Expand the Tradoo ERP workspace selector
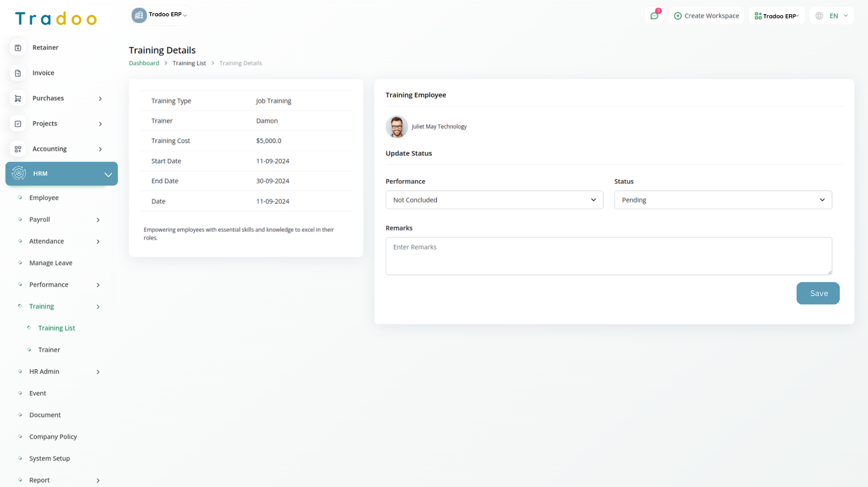The height and width of the screenshot is (487, 868). coord(160,15)
